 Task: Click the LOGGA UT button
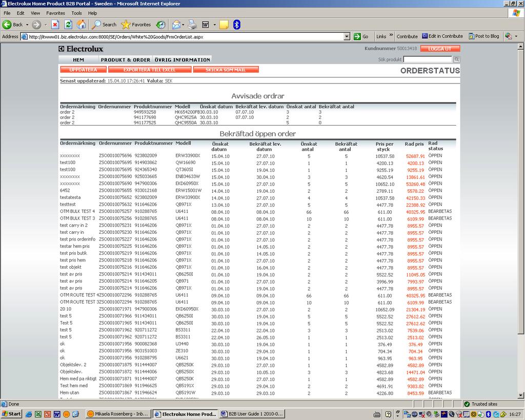tap(440, 49)
